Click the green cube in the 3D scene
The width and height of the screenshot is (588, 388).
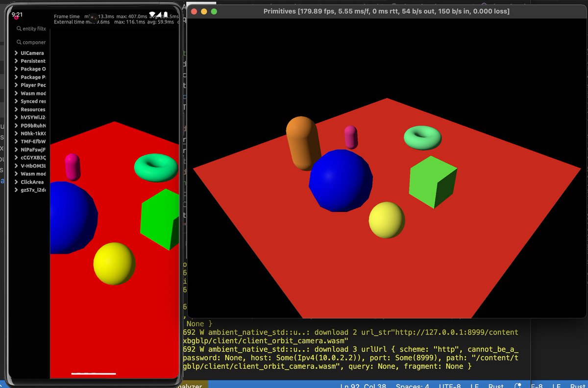coord(431,182)
